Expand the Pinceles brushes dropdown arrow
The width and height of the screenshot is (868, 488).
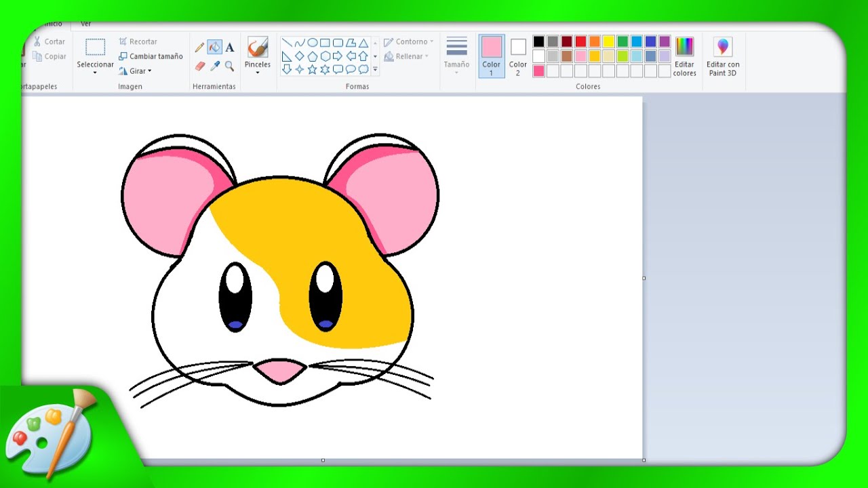coord(258,73)
